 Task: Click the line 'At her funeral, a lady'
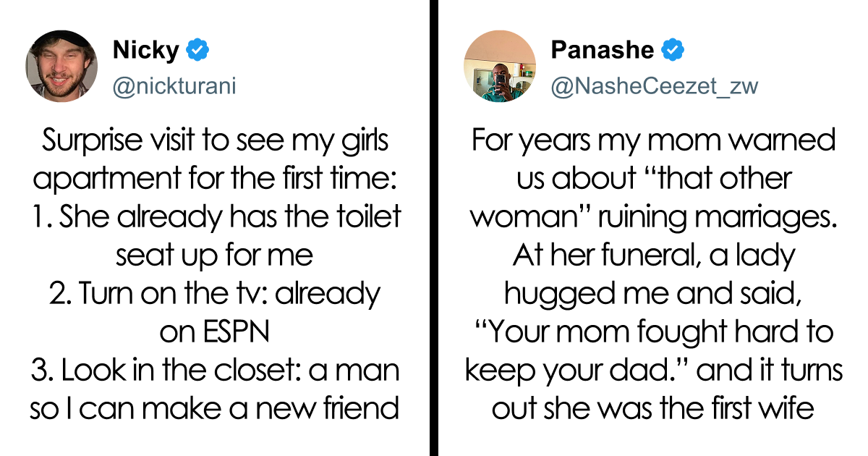(x=653, y=256)
